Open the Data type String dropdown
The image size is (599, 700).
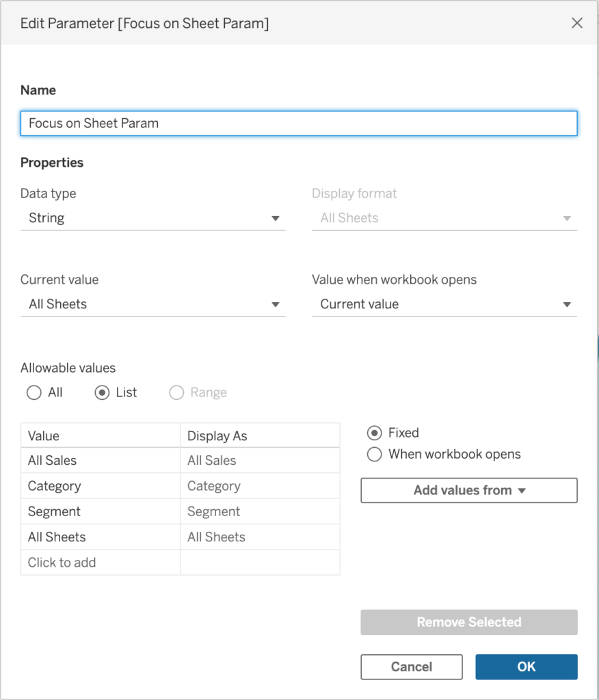click(152, 219)
